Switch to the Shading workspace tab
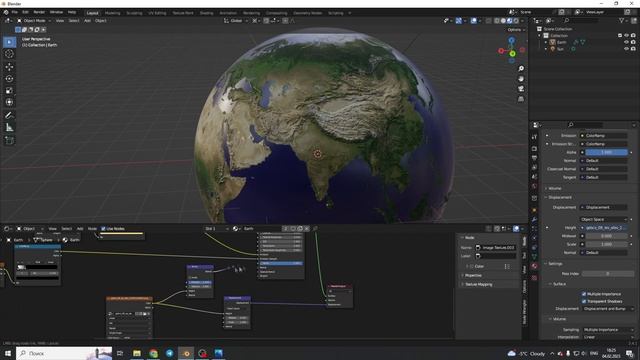Viewport: 640px width, 360px height. (x=207, y=13)
